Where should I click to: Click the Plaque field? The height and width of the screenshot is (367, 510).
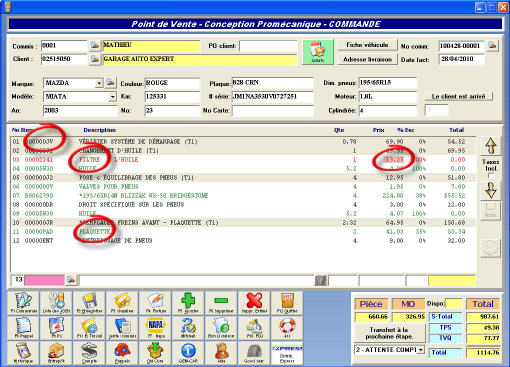273,83
